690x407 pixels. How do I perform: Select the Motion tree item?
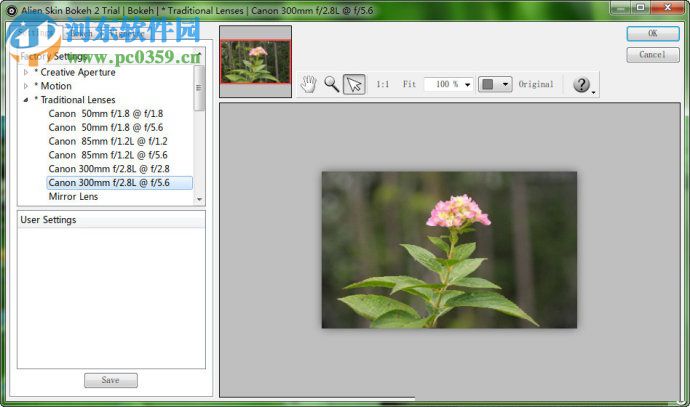coord(53,86)
